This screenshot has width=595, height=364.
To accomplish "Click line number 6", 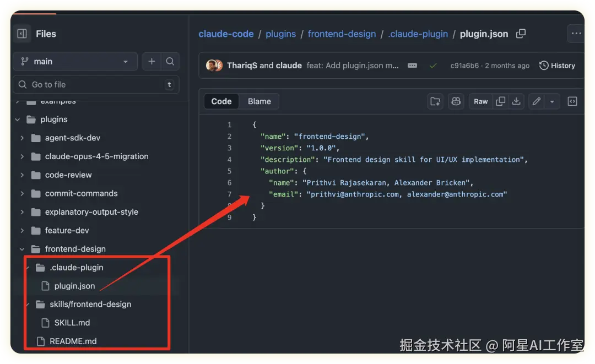I will coord(229,183).
